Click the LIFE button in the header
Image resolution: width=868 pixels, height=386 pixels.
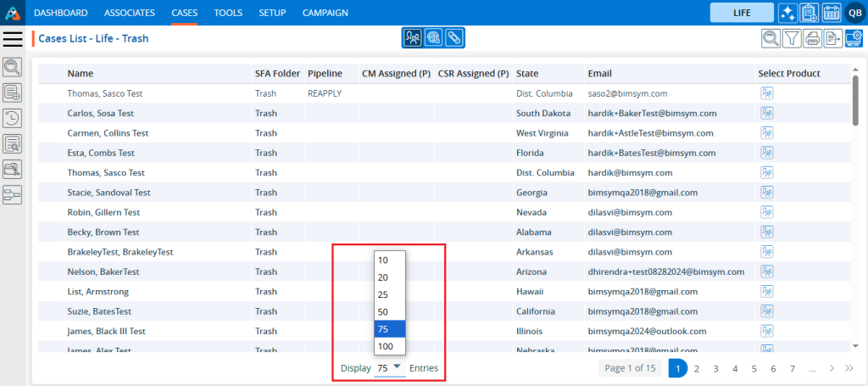click(741, 13)
